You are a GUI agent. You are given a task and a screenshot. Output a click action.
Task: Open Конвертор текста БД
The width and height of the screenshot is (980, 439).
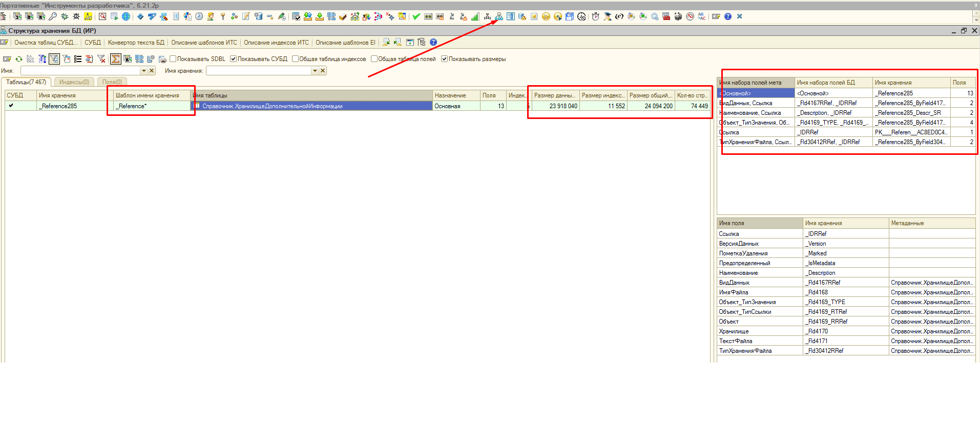(136, 43)
